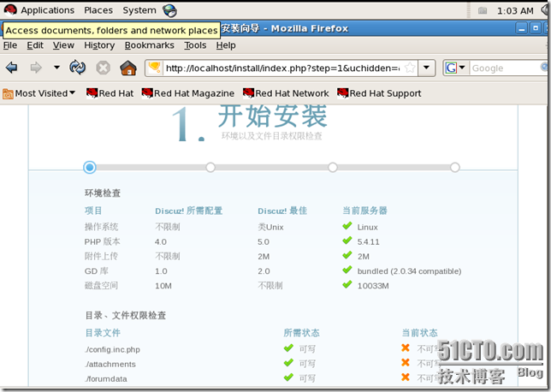The width and height of the screenshot is (551, 392).
Task: Open the Red Hat Network bookmark
Action: coord(286,93)
